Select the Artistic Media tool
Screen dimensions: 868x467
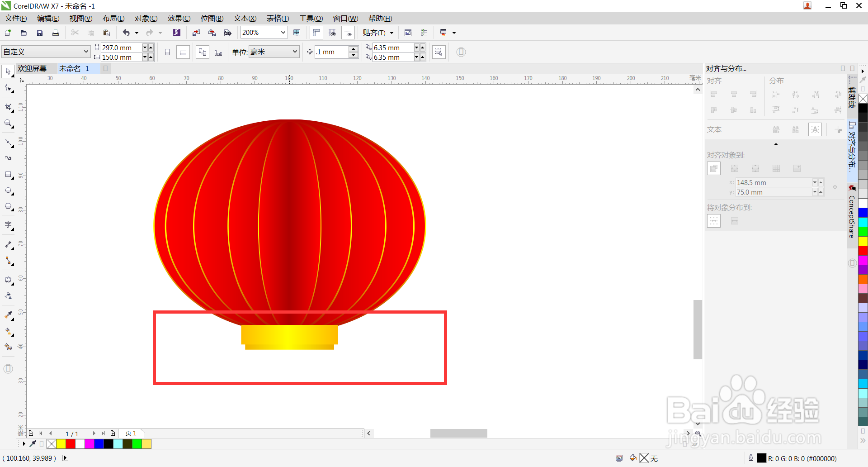click(8, 158)
